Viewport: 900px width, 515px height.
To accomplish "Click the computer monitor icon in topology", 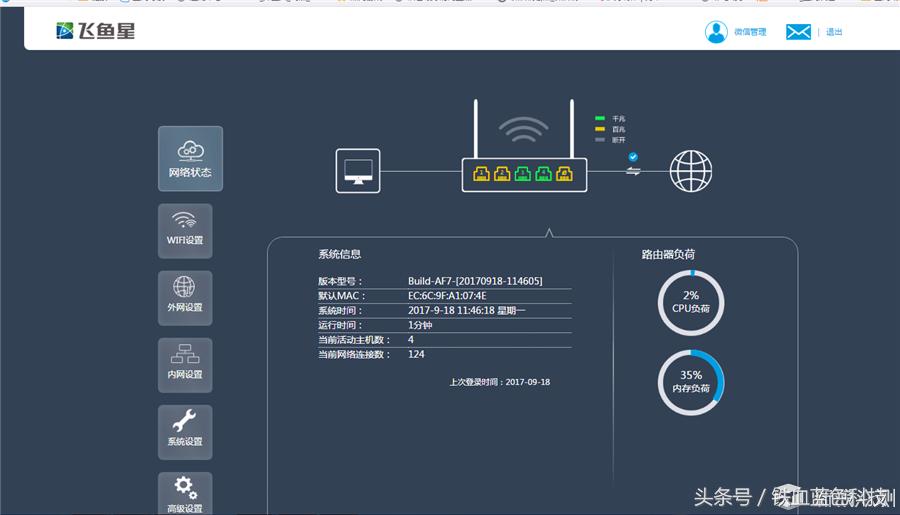I will pyautogui.click(x=358, y=171).
